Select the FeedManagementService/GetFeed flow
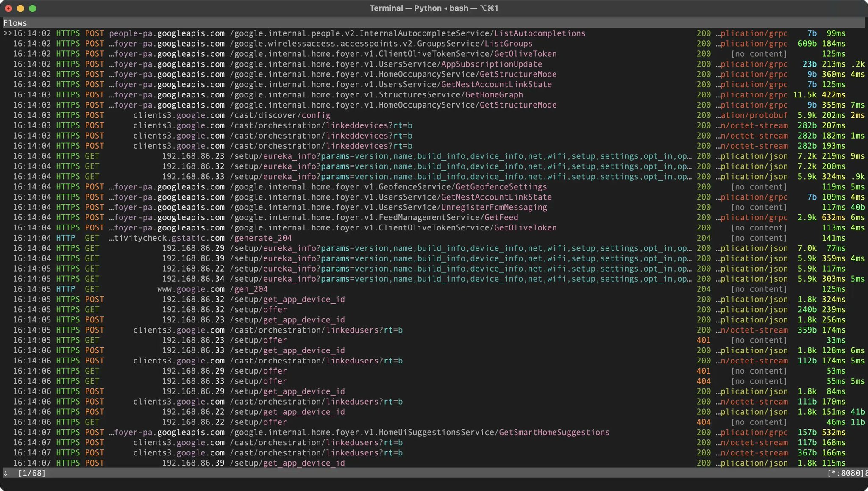868x491 pixels. click(434, 217)
